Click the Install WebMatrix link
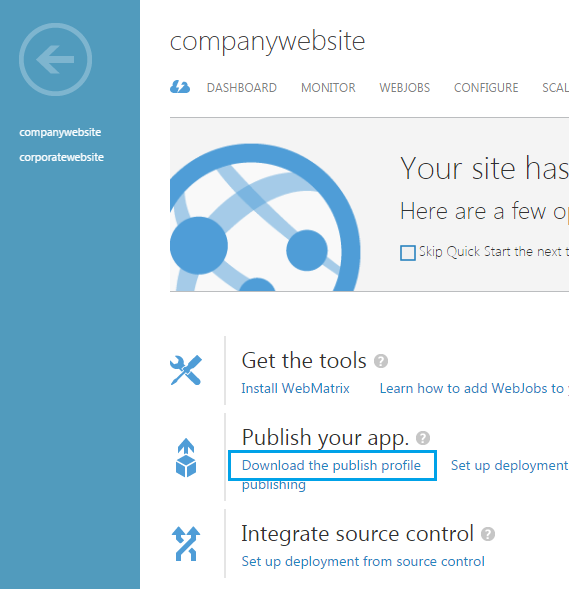 [x=296, y=388]
